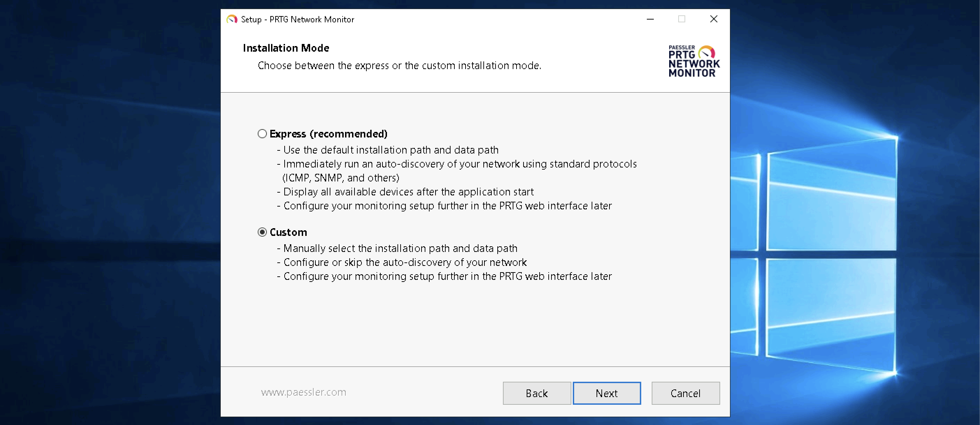This screenshot has width=980, height=425.
Task: Click the 'Setup - PRTG Network Monitor' title text
Action: (298, 20)
